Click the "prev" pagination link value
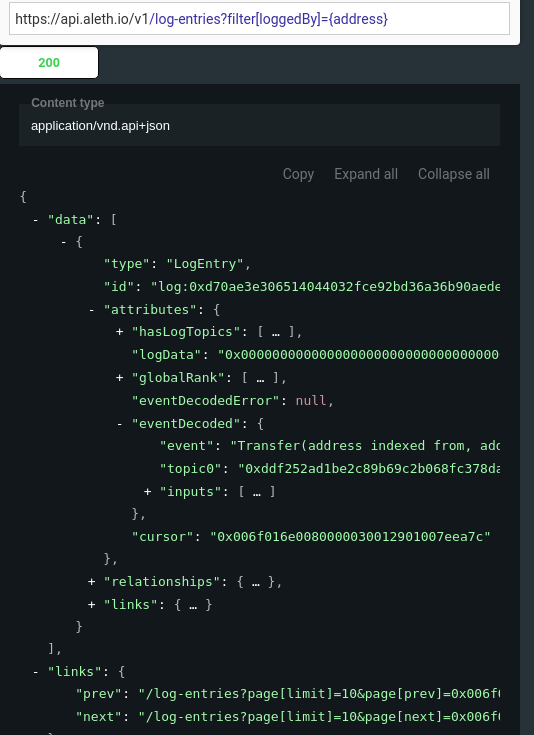Image resolution: width=534 pixels, height=735 pixels. (x=319, y=694)
